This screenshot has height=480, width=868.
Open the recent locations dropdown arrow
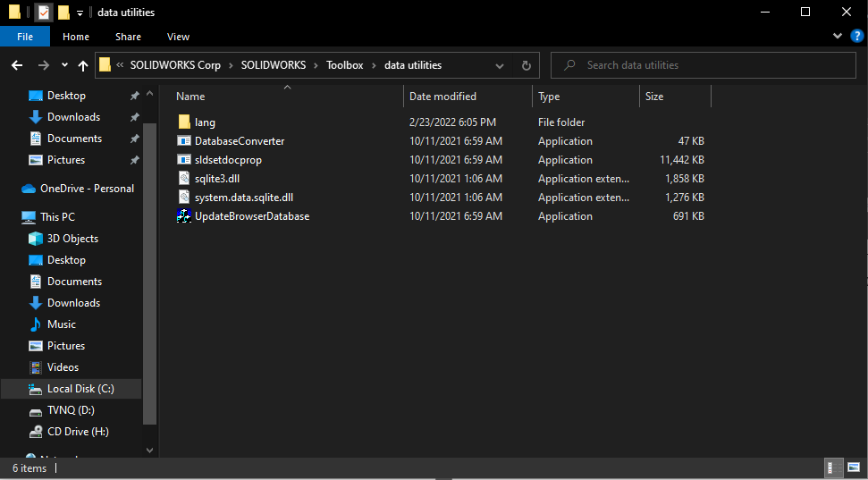coord(64,65)
